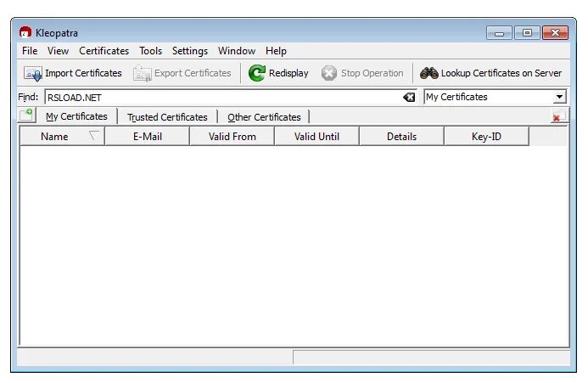The height and width of the screenshot is (383, 588).
Task: Open the Settings menu
Action: point(190,51)
